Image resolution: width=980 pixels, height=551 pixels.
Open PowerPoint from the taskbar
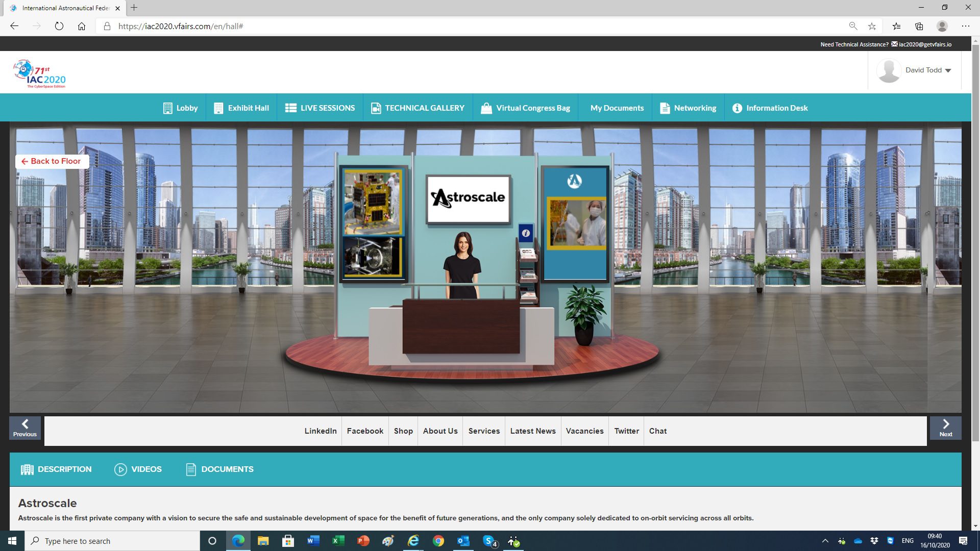click(x=363, y=541)
